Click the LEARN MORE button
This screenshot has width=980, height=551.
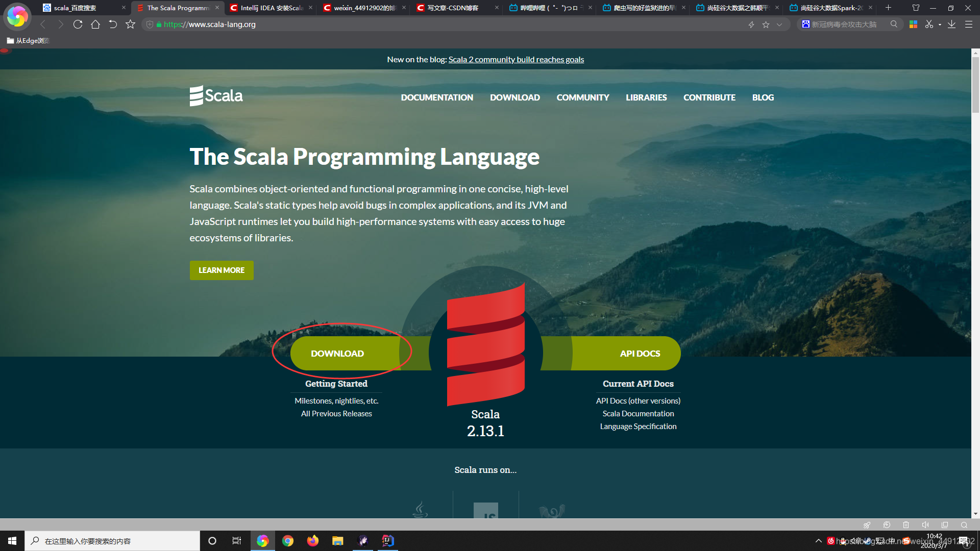(x=222, y=270)
